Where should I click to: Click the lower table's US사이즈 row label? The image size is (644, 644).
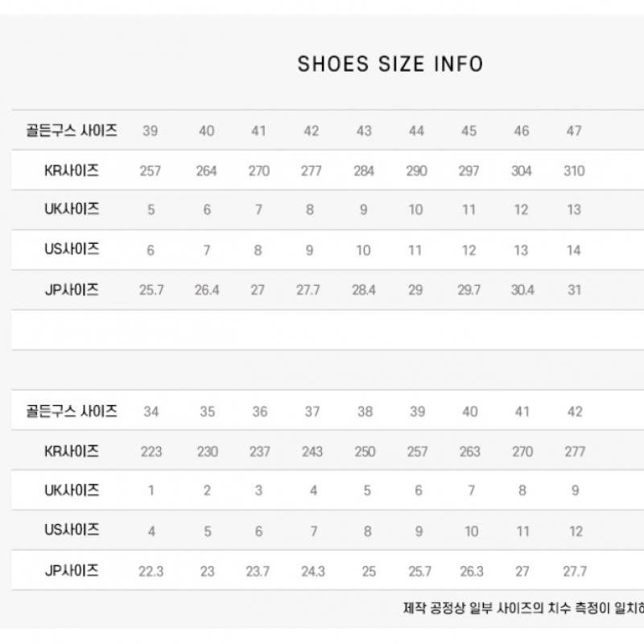click(x=72, y=530)
